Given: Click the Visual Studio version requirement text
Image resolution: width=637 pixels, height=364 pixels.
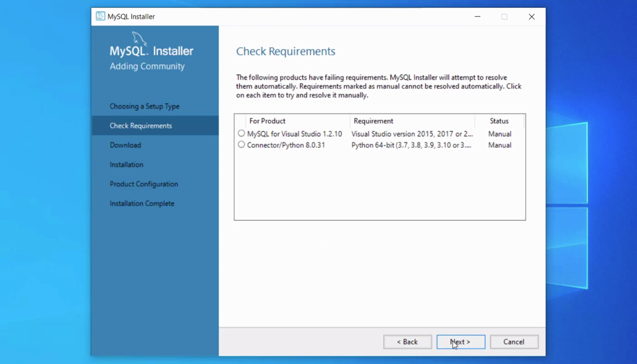Looking at the screenshot, I should tap(412, 134).
